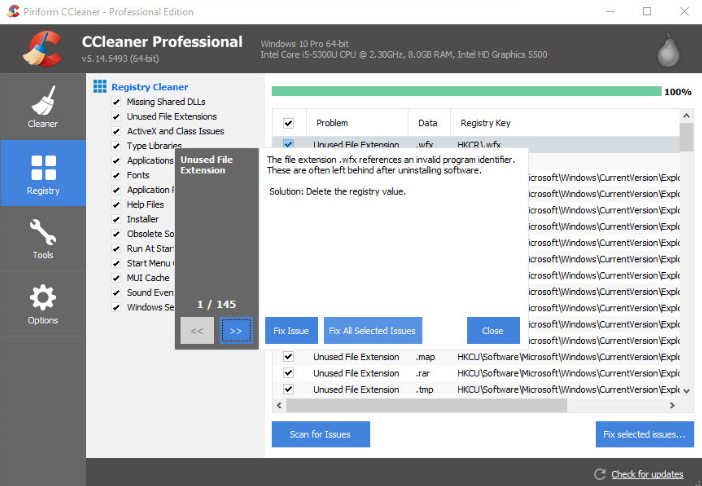
Task: Click Fix All Selected Issues button
Action: tap(372, 331)
